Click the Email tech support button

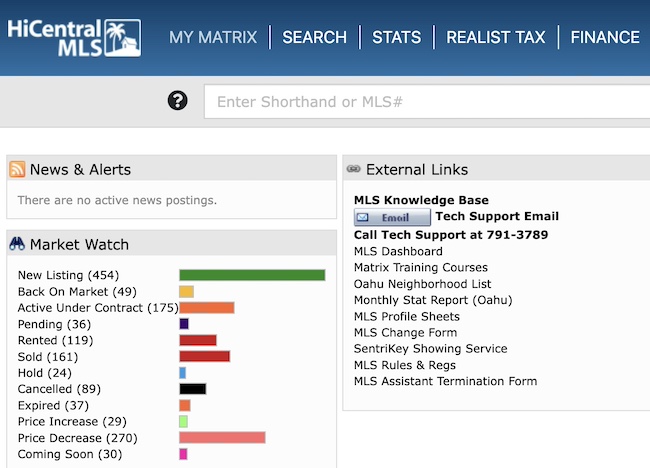392,217
